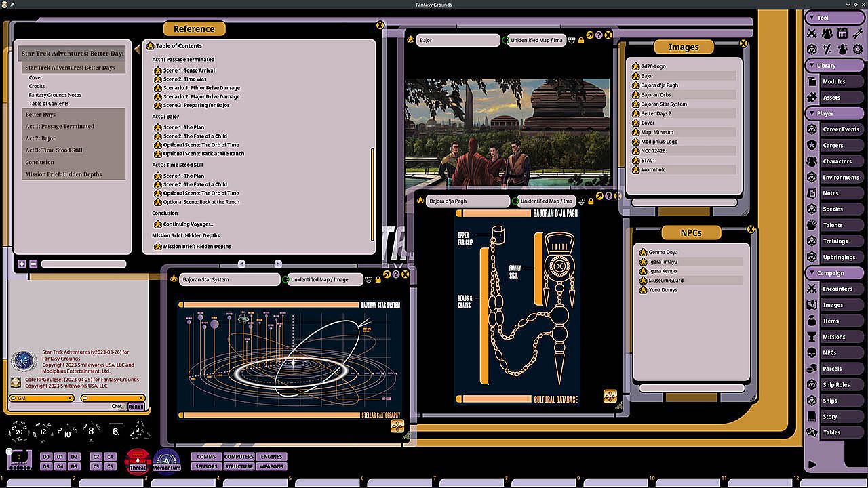Click the Bajor city image thumbnail
Image resolution: width=868 pixels, height=488 pixels.
(507, 134)
